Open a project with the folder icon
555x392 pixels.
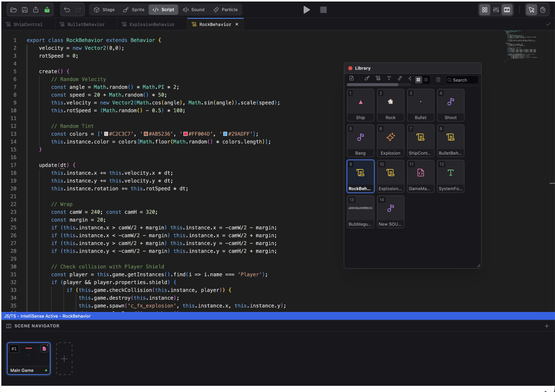[x=14, y=10]
